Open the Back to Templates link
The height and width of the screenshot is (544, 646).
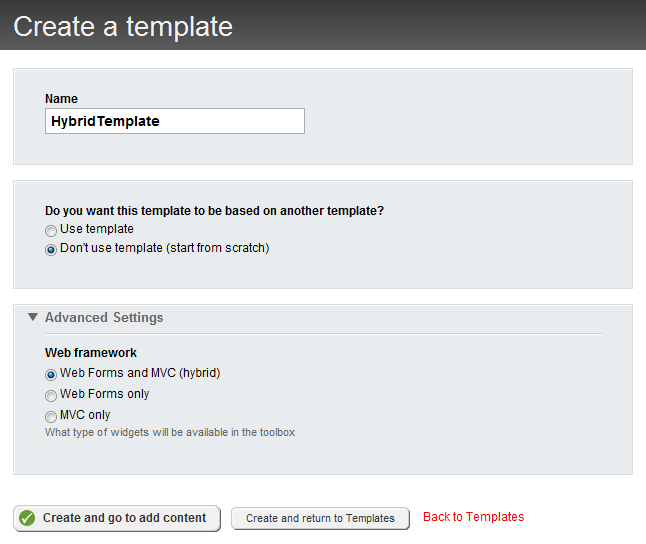pos(473,517)
